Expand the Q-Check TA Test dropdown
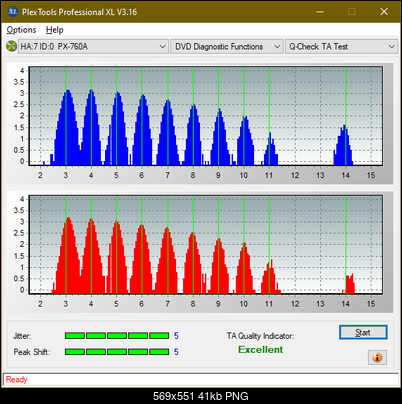Viewport: 402px width, 404px height. click(341, 46)
